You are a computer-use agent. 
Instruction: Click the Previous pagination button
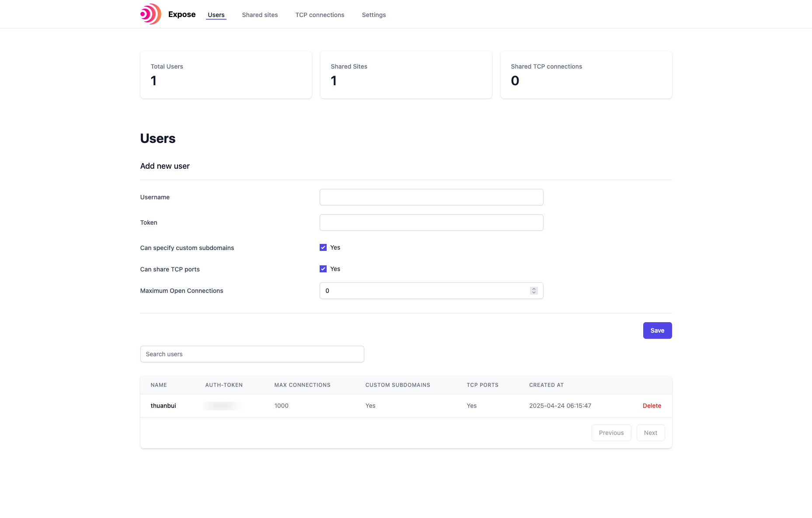tap(611, 433)
